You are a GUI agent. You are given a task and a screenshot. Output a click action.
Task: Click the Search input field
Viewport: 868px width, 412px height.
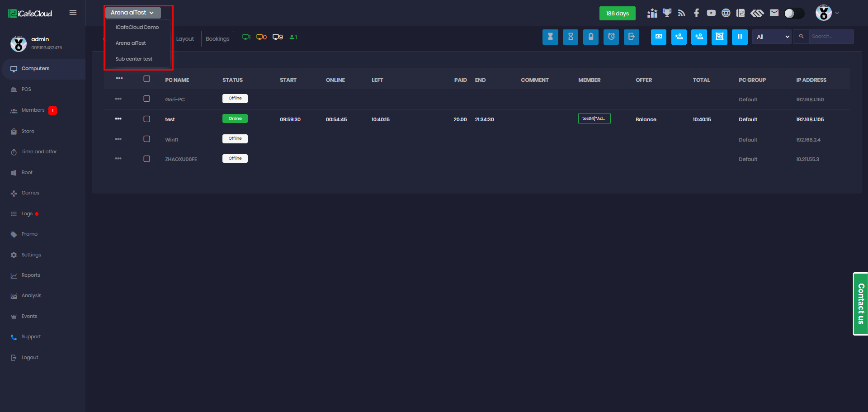coord(831,37)
